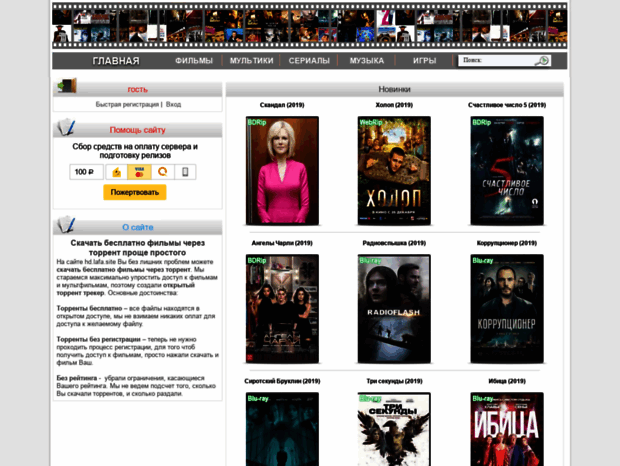Screen dimensions: 620x466
Task: Click the Коррупционер movie poster
Action: coord(507,309)
